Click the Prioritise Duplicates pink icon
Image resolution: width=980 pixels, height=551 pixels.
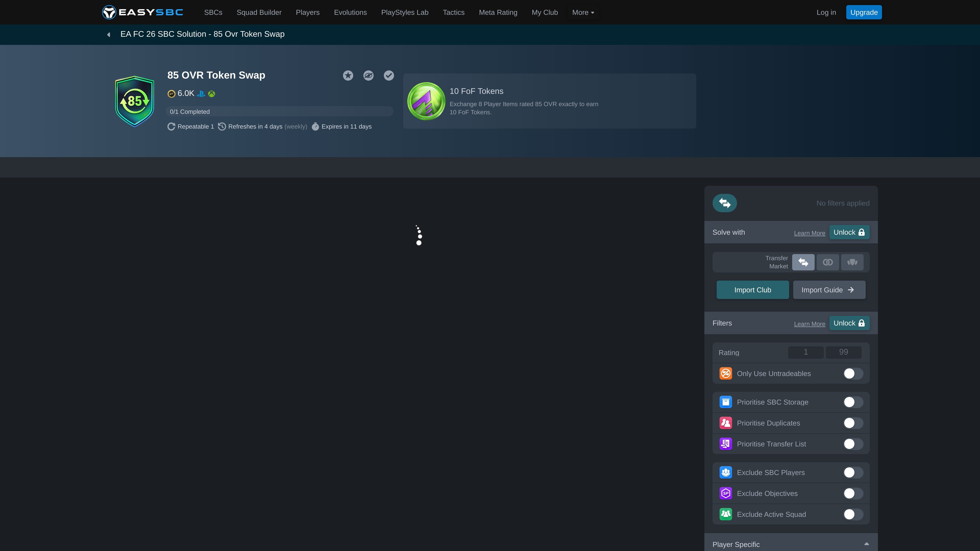(726, 423)
